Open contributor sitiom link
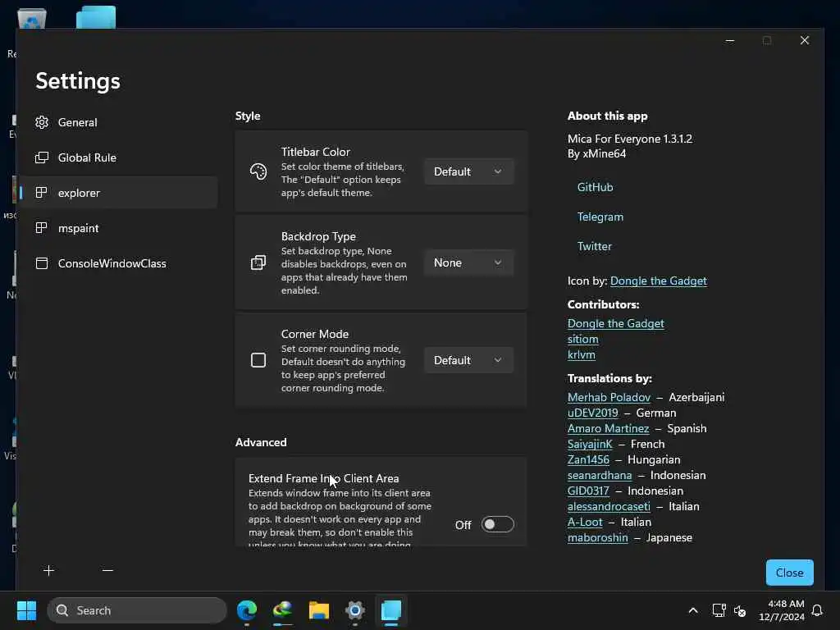 point(583,339)
